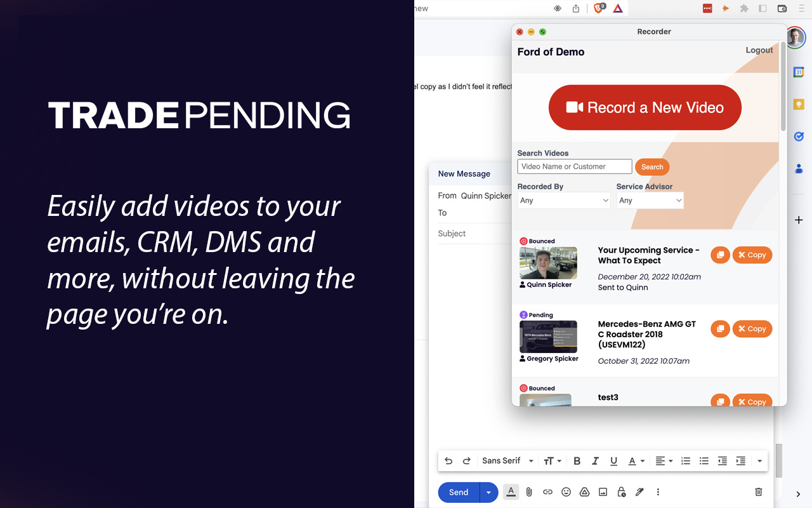This screenshot has width=812, height=508.
Task: Open Google Keep notes panel
Action: click(x=798, y=104)
